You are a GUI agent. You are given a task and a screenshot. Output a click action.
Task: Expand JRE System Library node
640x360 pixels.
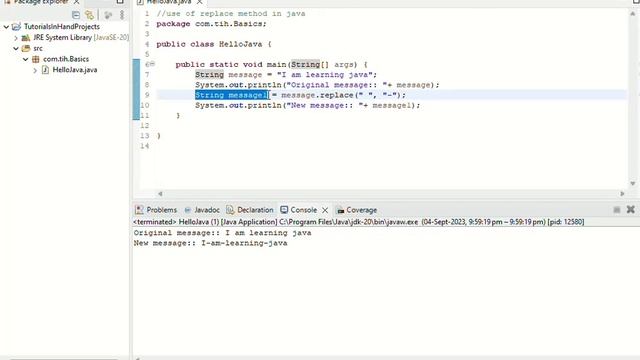click(16, 38)
